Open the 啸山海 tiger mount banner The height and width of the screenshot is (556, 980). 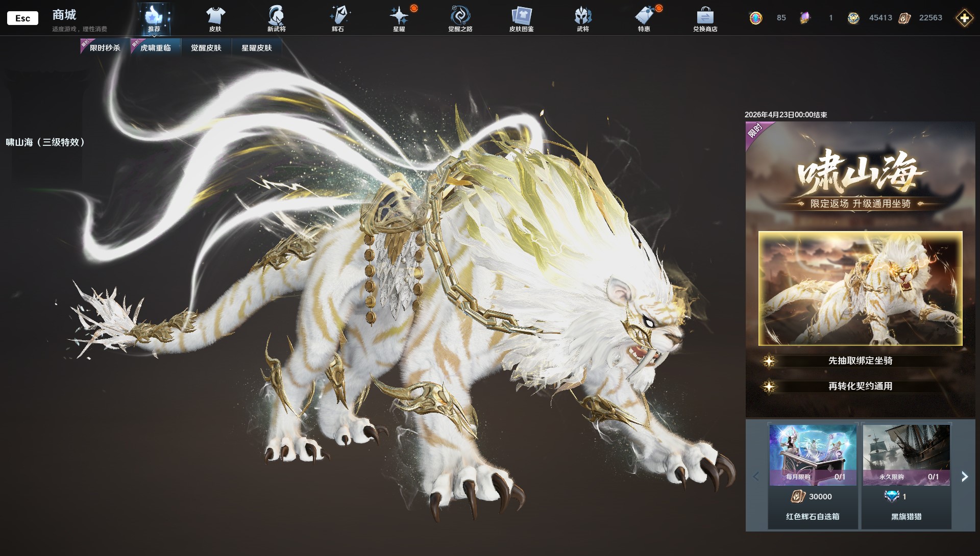860,288
